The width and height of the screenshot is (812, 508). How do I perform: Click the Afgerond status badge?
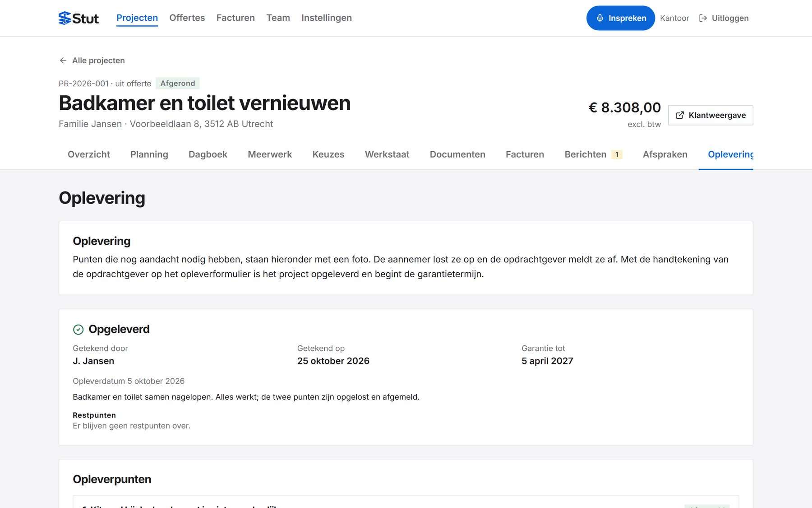coord(178,83)
